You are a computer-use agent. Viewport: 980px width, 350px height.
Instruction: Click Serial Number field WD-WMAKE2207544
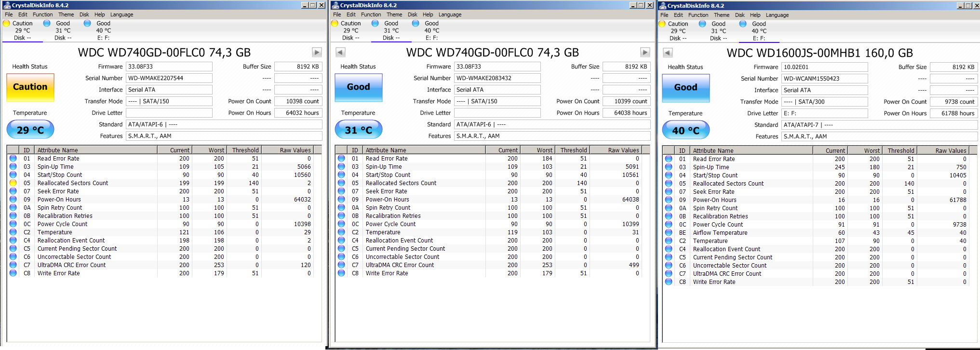[169, 78]
